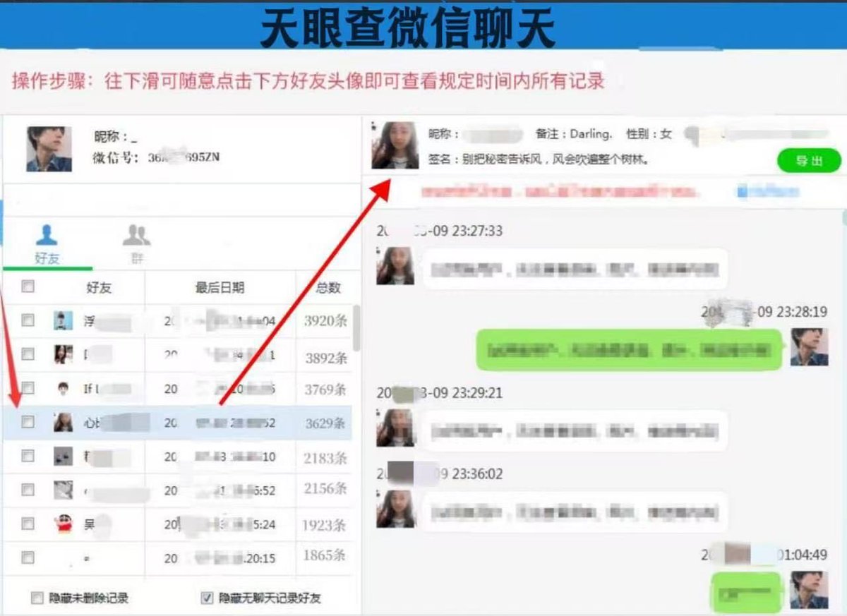Check the box for the 2156条 row

28,489
